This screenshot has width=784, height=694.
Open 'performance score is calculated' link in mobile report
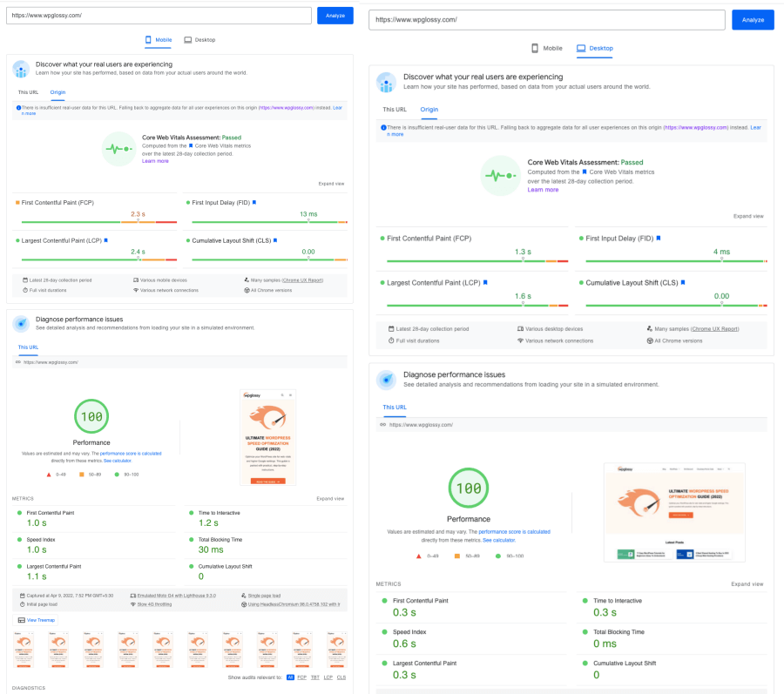point(131,454)
